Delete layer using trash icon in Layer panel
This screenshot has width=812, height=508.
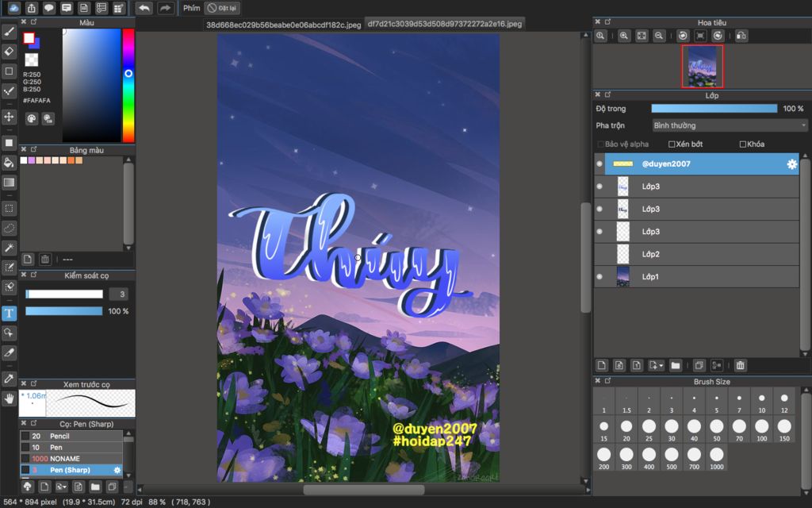click(741, 365)
